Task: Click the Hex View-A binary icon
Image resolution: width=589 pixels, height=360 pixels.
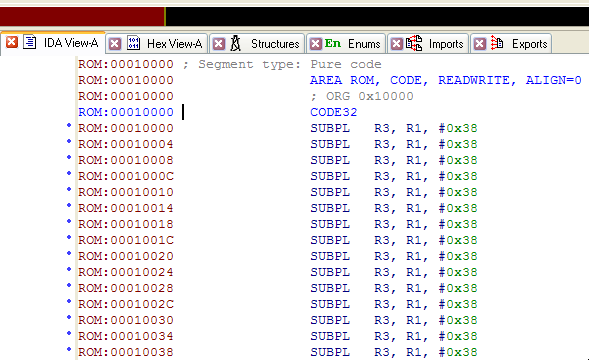Action: tap(133, 43)
